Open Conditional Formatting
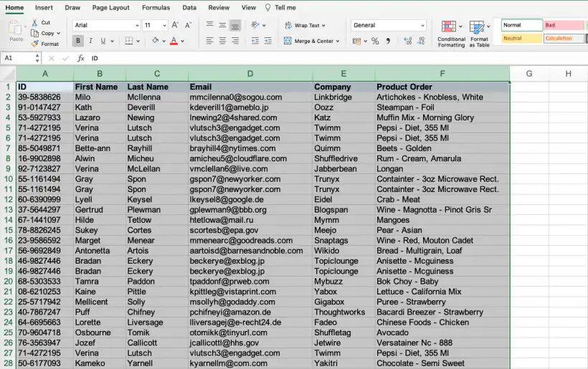588x369 pixels. tap(451, 34)
